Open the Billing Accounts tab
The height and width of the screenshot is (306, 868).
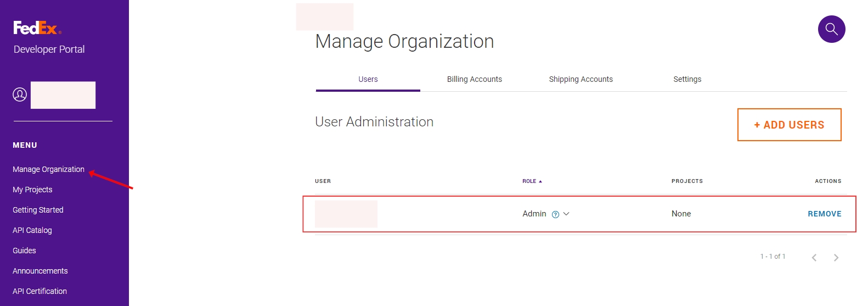[474, 79]
